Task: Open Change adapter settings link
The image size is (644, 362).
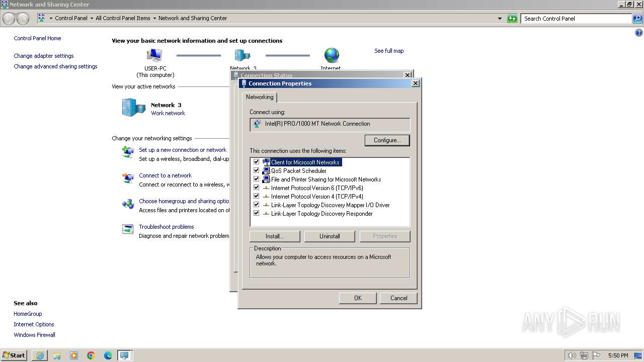Action: 44,56
